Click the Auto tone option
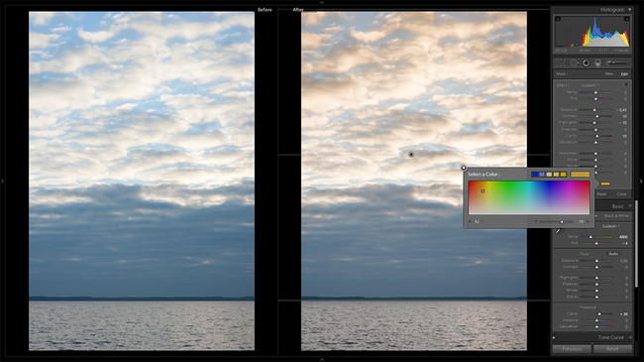This screenshot has height=362, width=644. [613, 254]
